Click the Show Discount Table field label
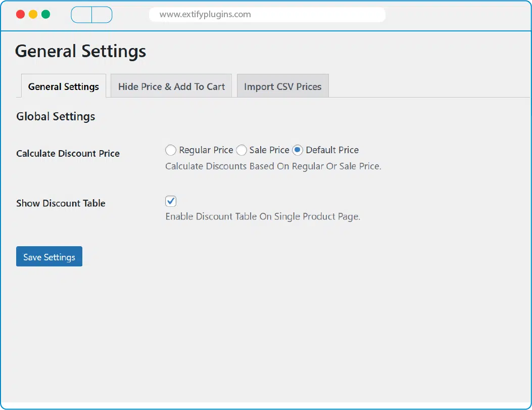The width and height of the screenshot is (532, 410). click(61, 203)
